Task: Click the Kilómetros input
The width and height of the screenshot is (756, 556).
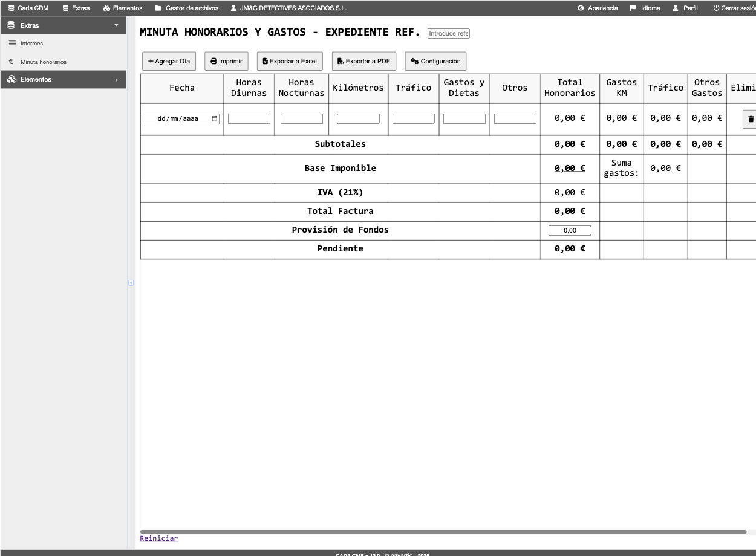Action: [x=358, y=118]
